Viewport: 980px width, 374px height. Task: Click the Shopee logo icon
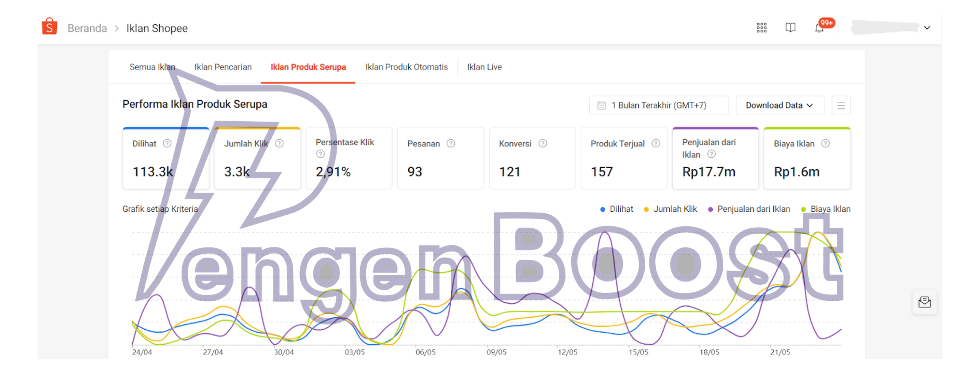49,27
